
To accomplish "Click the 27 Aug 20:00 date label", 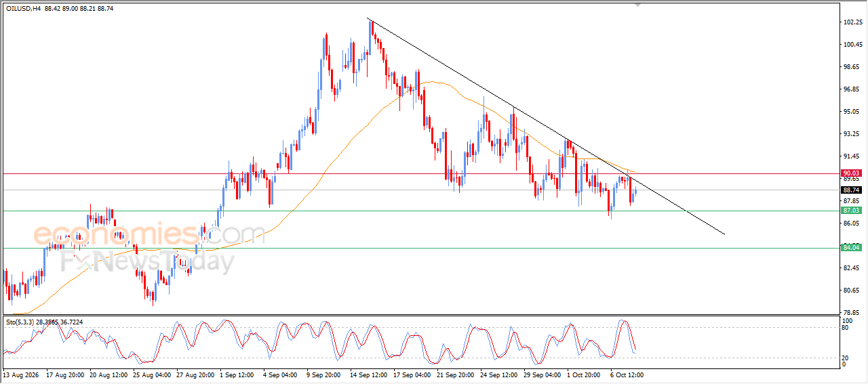I will point(195,375).
